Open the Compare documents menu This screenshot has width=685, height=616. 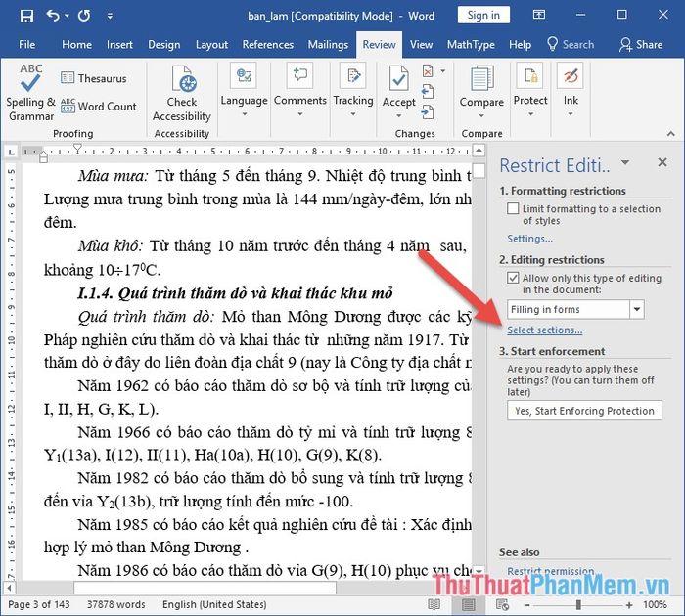point(481,92)
